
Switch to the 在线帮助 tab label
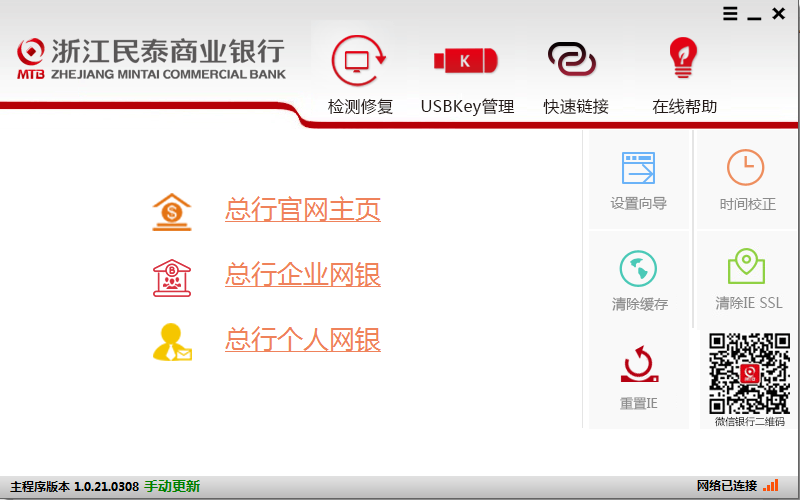click(x=685, y=107)
